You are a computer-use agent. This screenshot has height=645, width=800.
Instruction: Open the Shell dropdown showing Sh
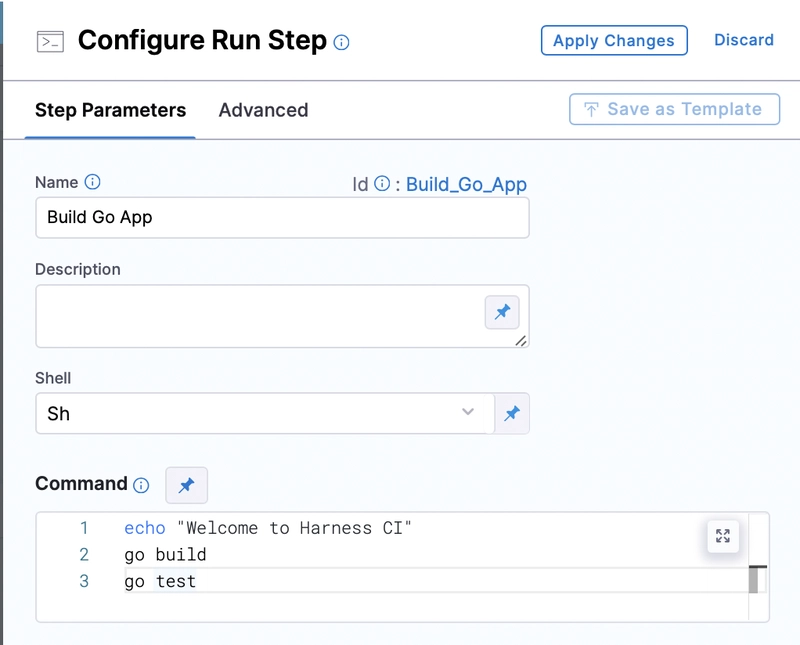[250, 413]
